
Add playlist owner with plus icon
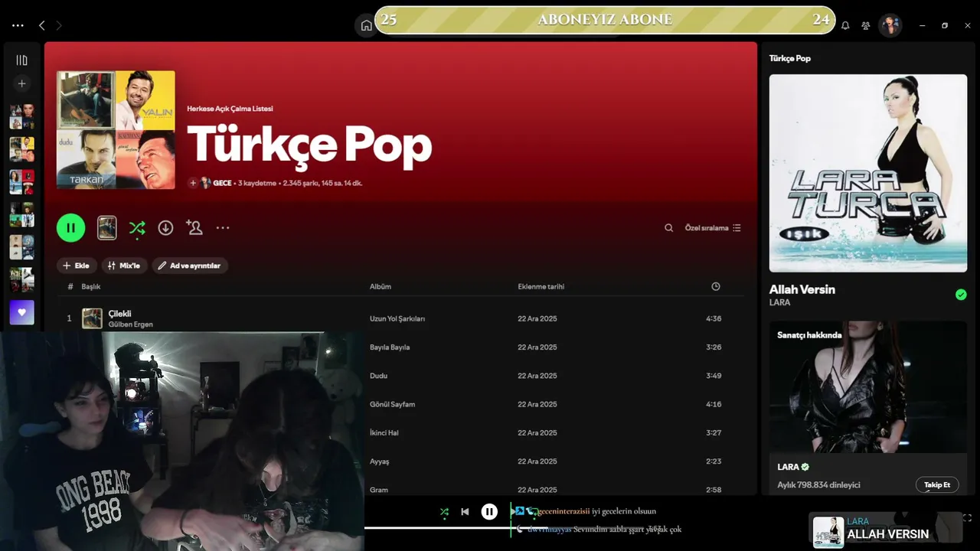[193, 183]
